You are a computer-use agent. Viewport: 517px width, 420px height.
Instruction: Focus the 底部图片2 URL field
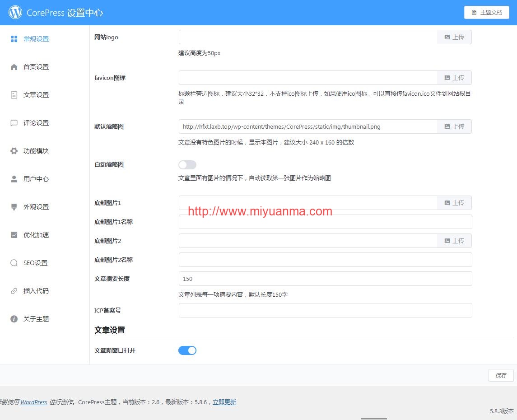point(308,241)
